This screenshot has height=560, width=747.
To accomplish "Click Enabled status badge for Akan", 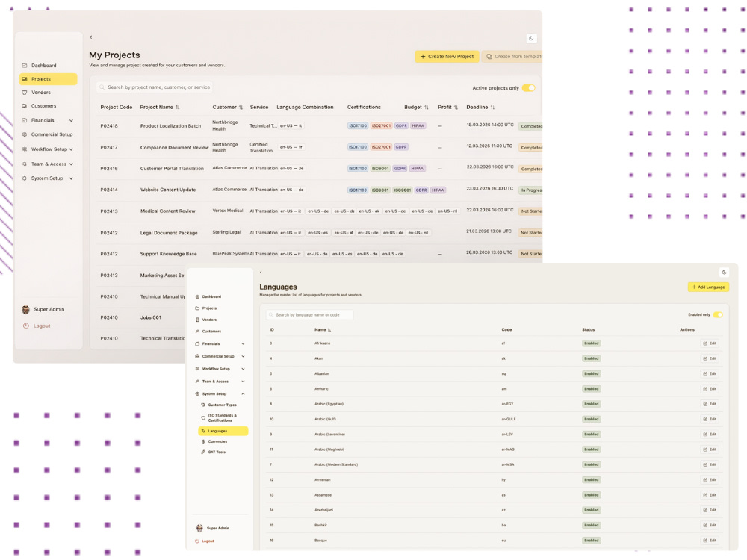I will tap(591, 358).
